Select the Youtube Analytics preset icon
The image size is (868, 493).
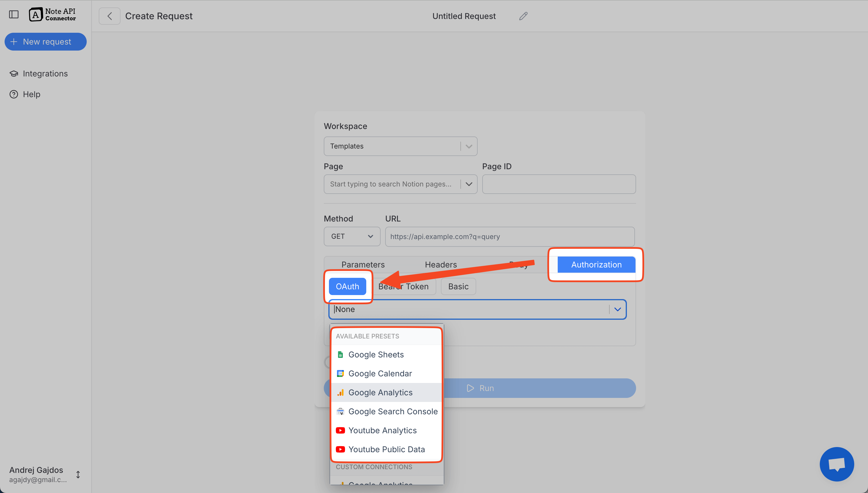[x=340, y=430]
